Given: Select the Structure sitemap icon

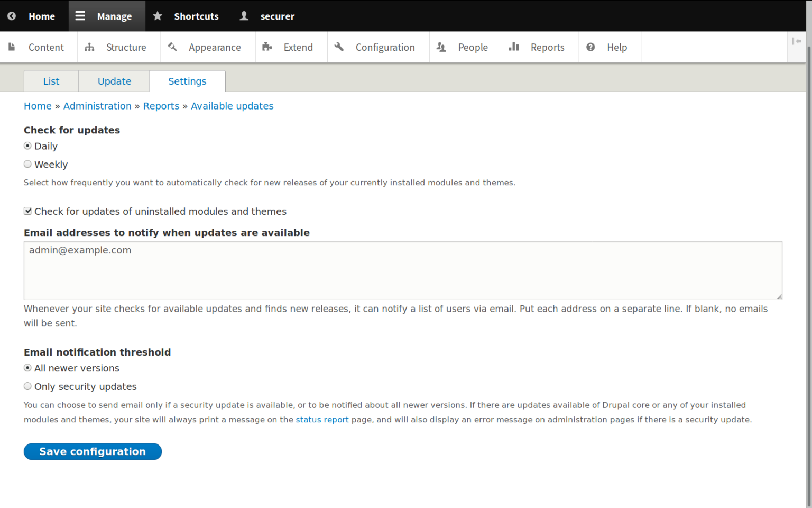Looking at the screenshot, I should tap(90, 47).
